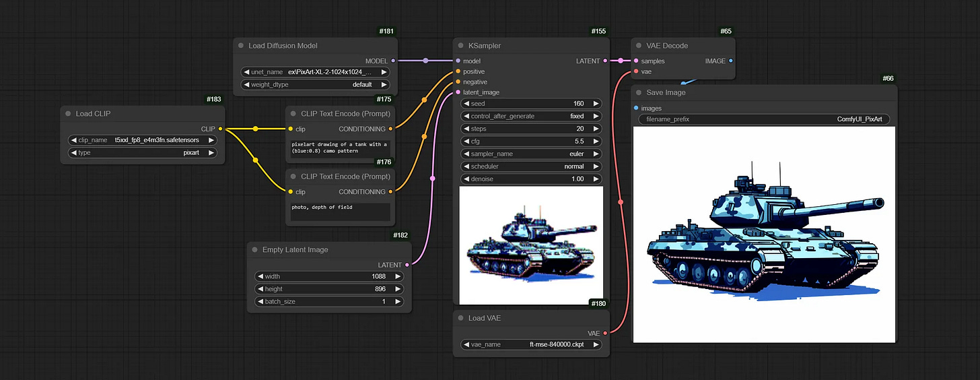Collapse the Save Image node via its title dot
The height and width of the screenshot is (380, 980).
(x=638, y=92)
